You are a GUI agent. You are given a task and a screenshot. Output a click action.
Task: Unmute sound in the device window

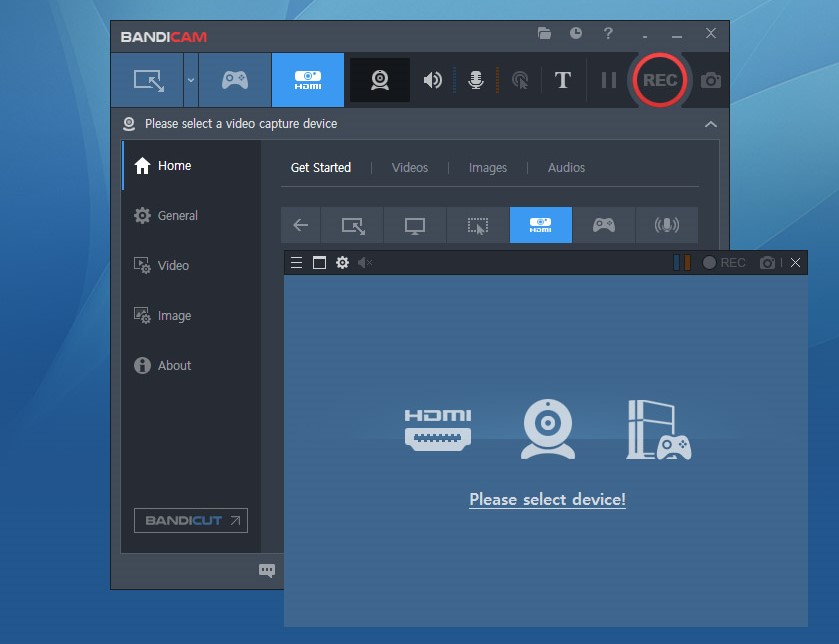[x=365, y=263]
